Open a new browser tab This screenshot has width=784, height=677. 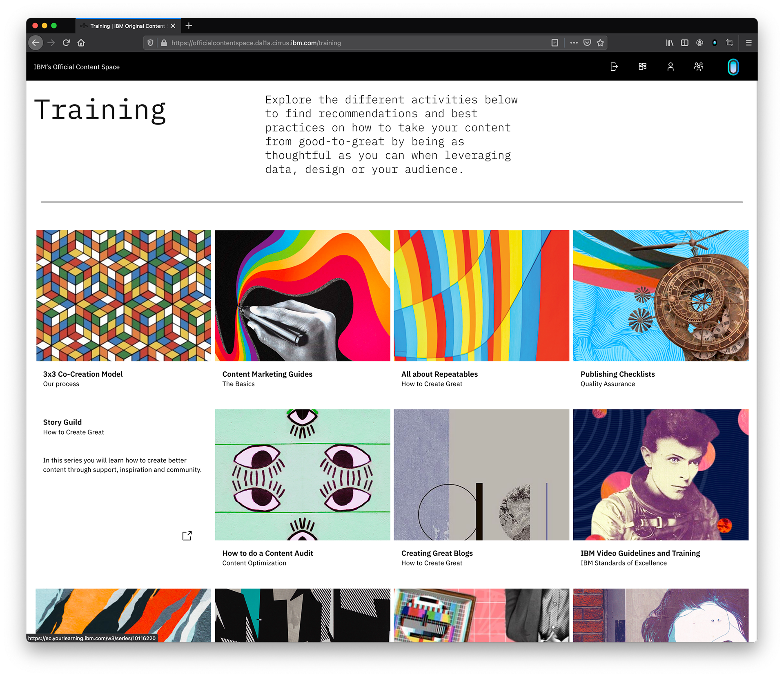tap(189, 26)
